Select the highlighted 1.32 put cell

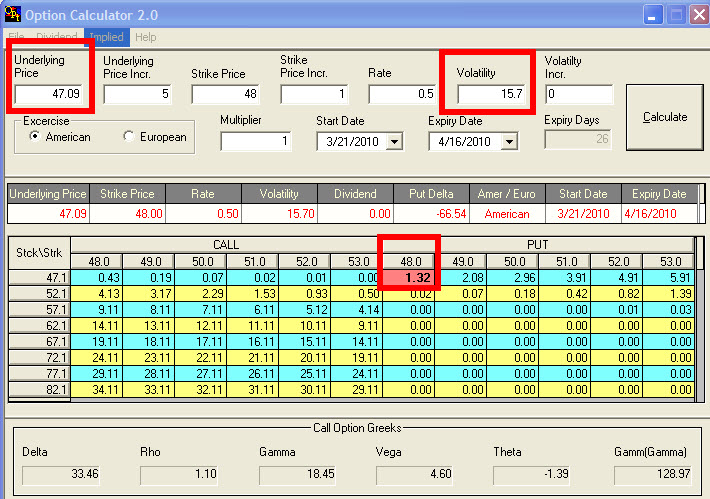[408, 277]
